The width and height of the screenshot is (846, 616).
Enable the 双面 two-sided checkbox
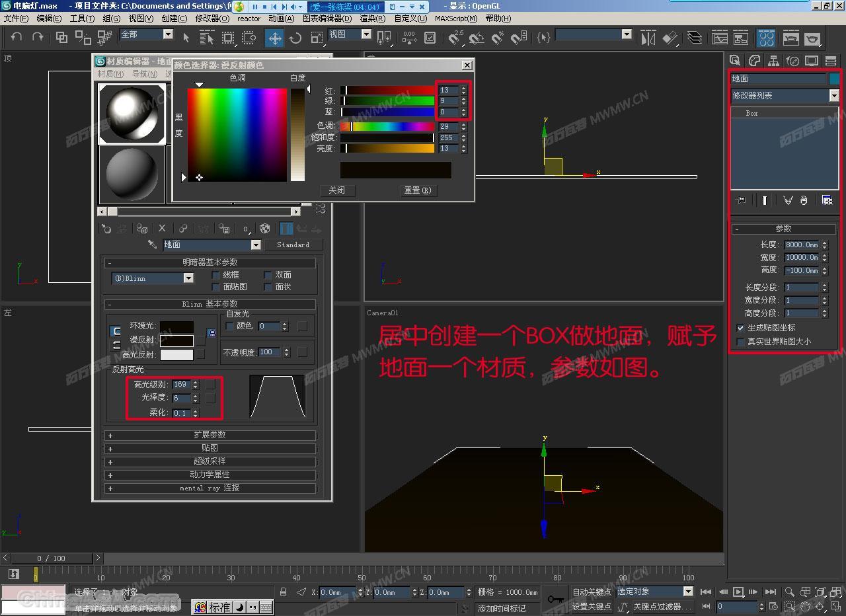(x=268, y=275)
